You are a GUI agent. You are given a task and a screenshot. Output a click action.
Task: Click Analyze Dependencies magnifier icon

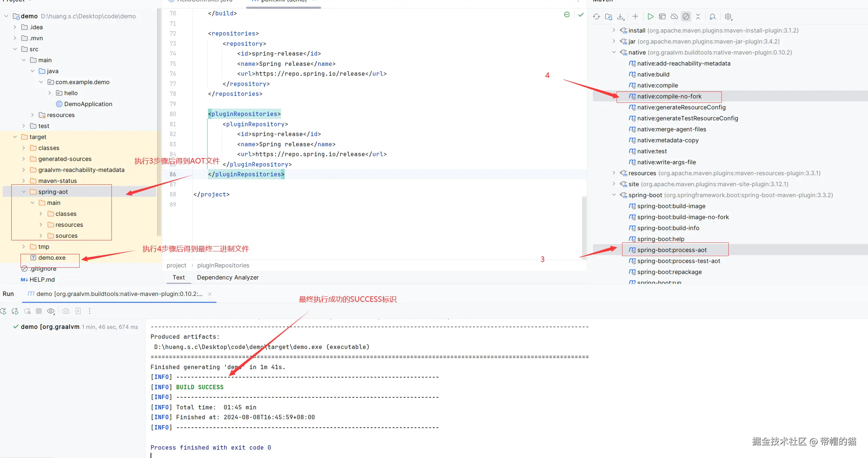713,16
